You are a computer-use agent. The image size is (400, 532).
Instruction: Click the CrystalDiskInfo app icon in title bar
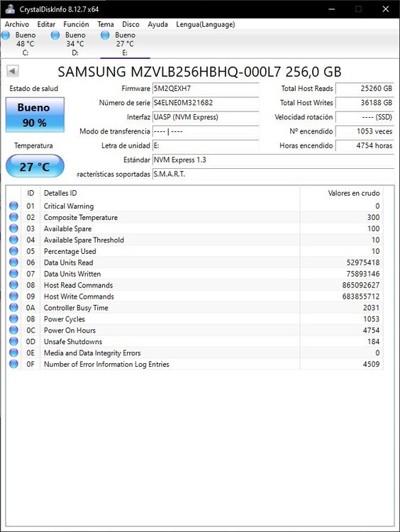[x=10, y=9]
